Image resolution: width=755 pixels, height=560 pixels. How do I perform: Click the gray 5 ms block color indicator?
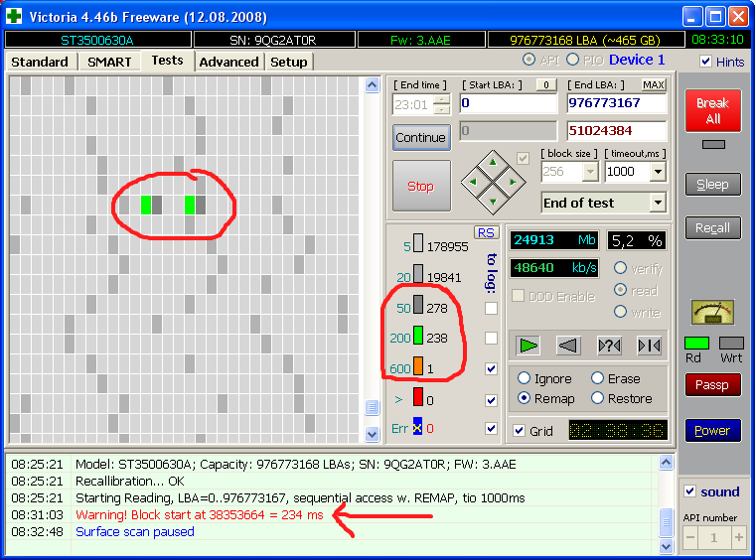point(418,243)
